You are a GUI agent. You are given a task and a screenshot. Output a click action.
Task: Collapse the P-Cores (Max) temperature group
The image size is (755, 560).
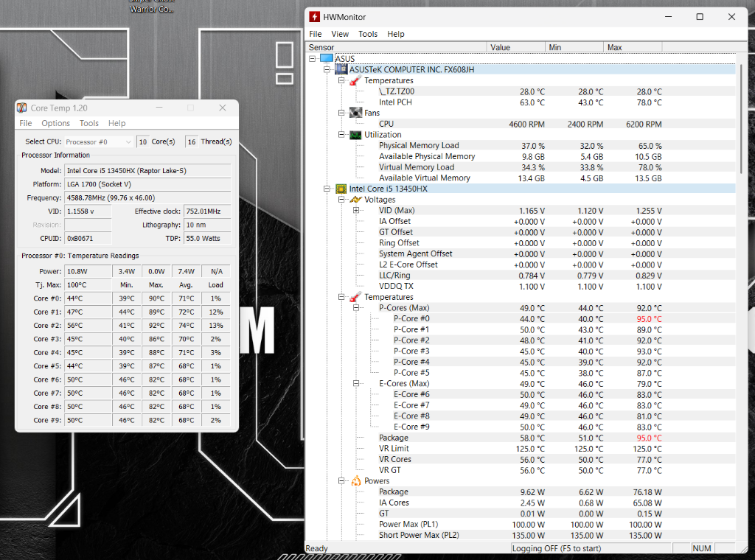click(x=357, y=308)
